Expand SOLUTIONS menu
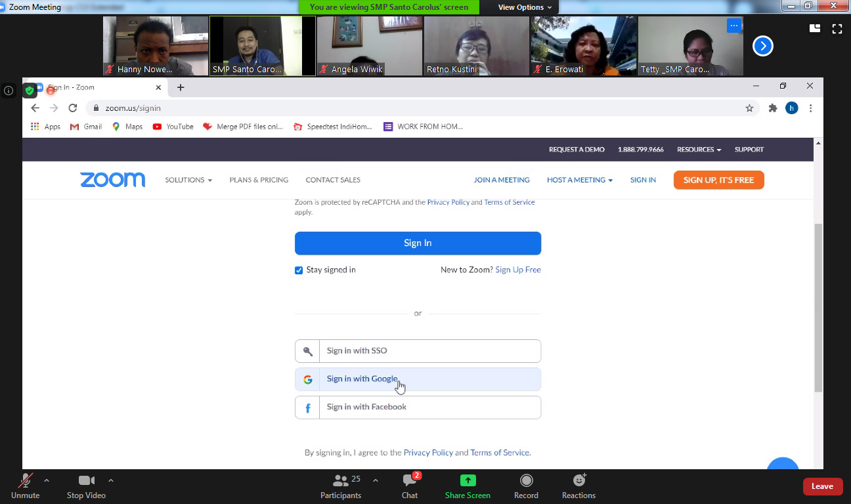Image resolution: width=851 pixels, height=504 pixels. point(188,180)
